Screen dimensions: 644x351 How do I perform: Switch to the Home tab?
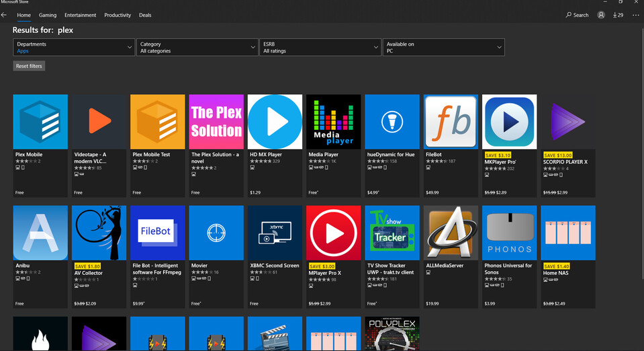24,15
